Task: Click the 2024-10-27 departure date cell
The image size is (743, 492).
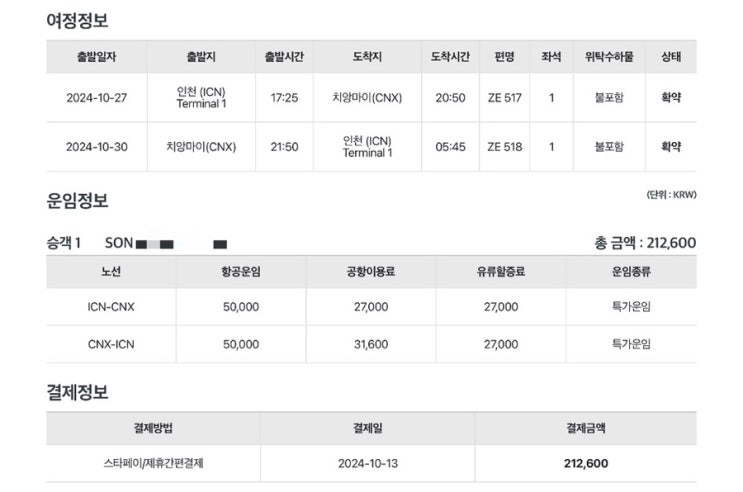Action: click(96, 98)
